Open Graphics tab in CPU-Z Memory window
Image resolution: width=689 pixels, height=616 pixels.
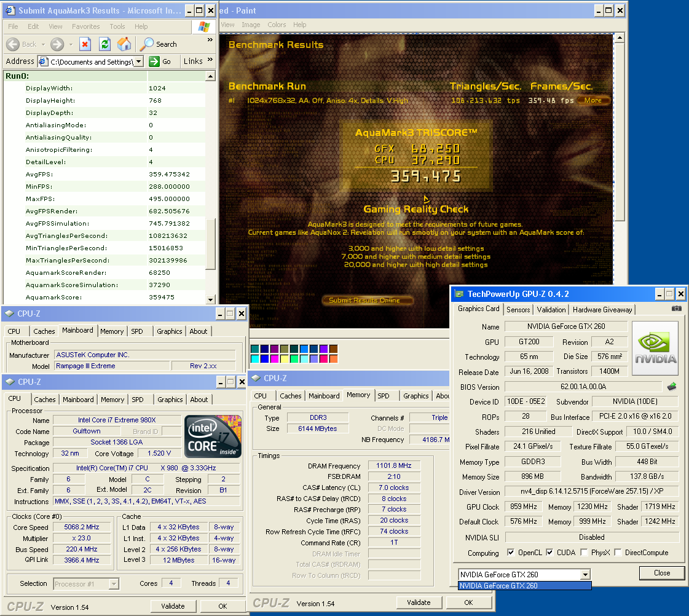[415, 396]
